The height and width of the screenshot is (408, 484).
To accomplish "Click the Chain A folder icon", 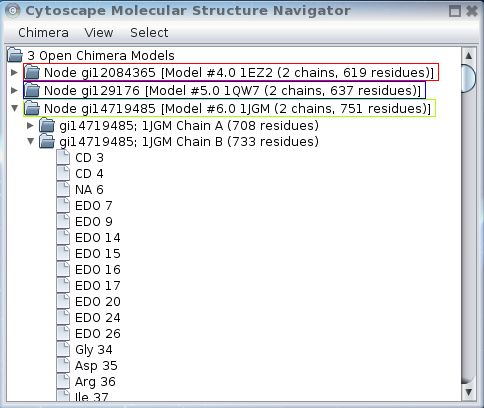I will tap(47, 126).
